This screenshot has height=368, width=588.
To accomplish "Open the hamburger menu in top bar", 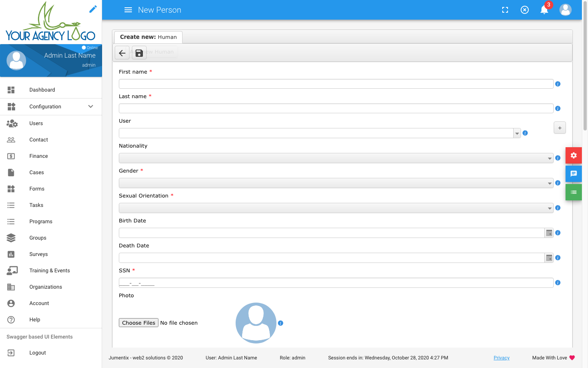I will (x=128, y=10).
